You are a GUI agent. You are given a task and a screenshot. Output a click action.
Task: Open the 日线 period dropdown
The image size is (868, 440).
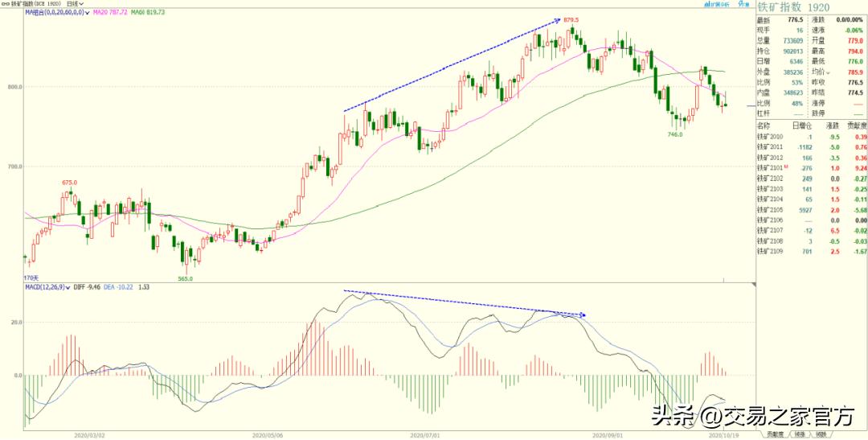74,3
